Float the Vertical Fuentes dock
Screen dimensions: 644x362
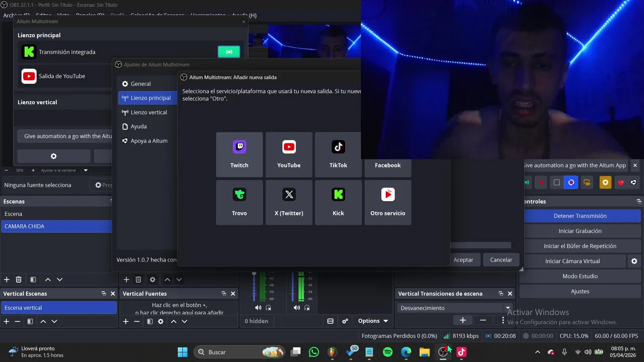pyautogui.click(x=224, y=294)
